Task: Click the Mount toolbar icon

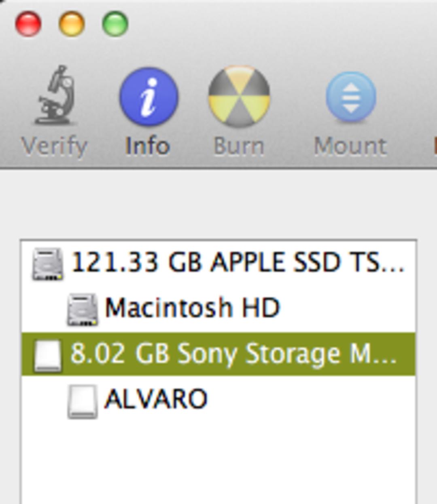Action: click(351, 97)
